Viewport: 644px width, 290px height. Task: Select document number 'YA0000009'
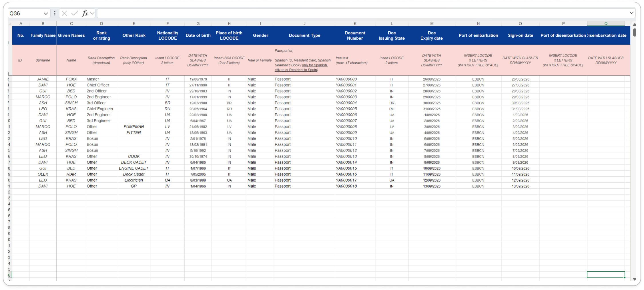coord(355,133)
